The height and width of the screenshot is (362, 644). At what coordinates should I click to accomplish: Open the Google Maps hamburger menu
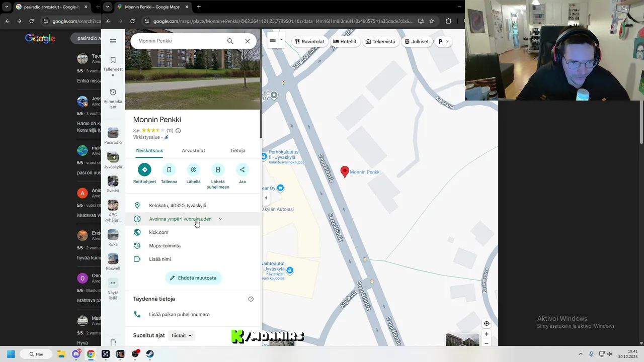(113, 41)
